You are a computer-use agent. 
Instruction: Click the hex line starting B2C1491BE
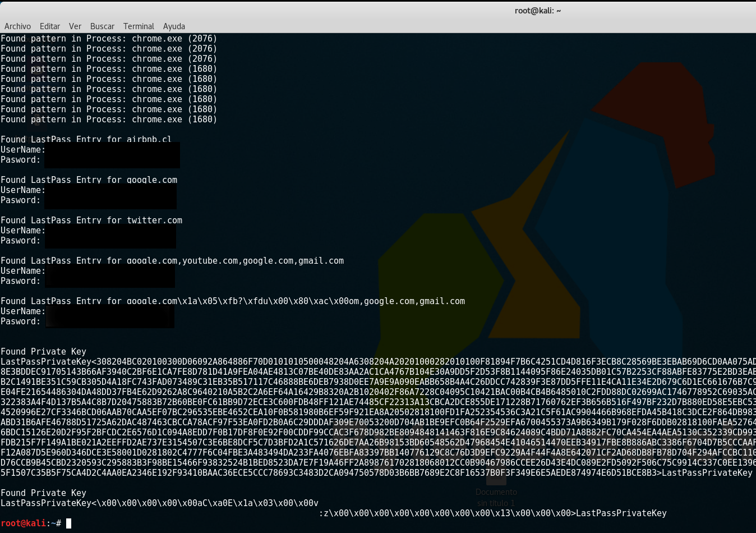click(x=378, y=382)
